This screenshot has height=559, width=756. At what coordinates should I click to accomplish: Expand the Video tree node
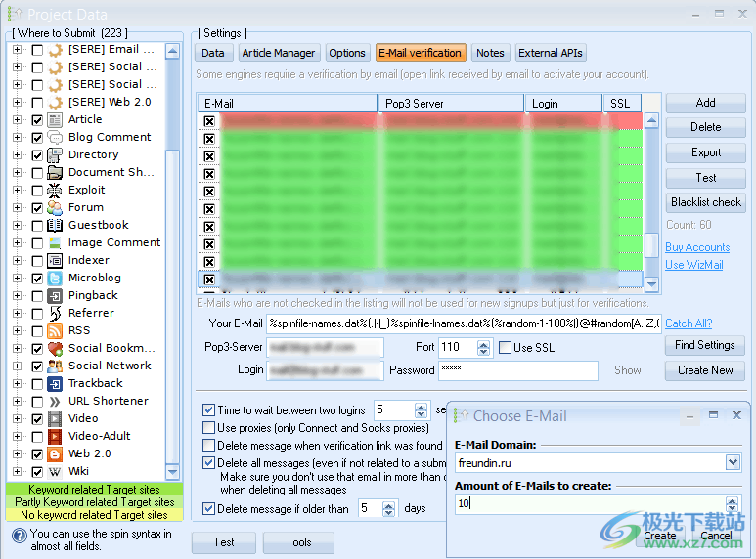click(x=17, y=419)
